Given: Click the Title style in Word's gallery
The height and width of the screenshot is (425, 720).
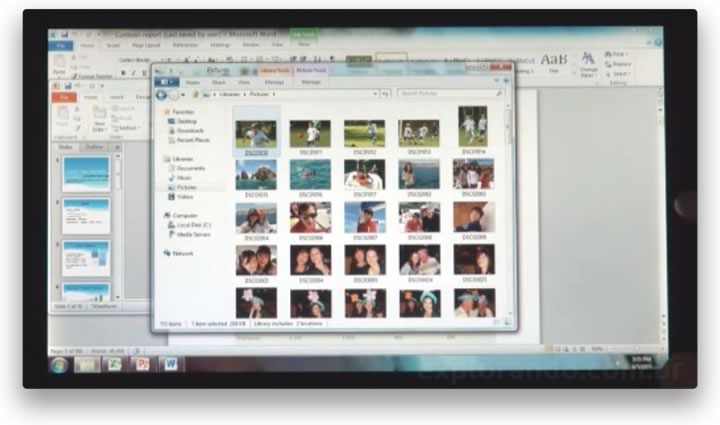Looking at the screenshot, I should [x=553, y=63].
